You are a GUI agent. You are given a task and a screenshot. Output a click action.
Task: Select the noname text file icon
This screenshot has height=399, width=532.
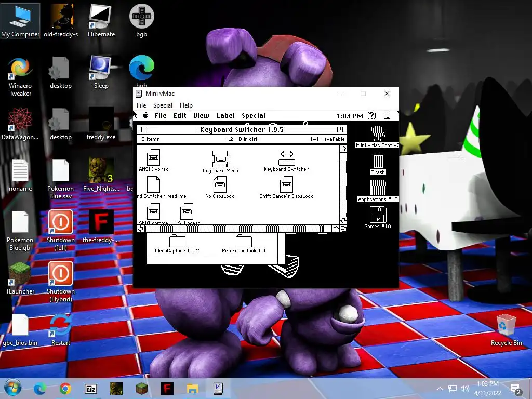click(x=20, y=176)
